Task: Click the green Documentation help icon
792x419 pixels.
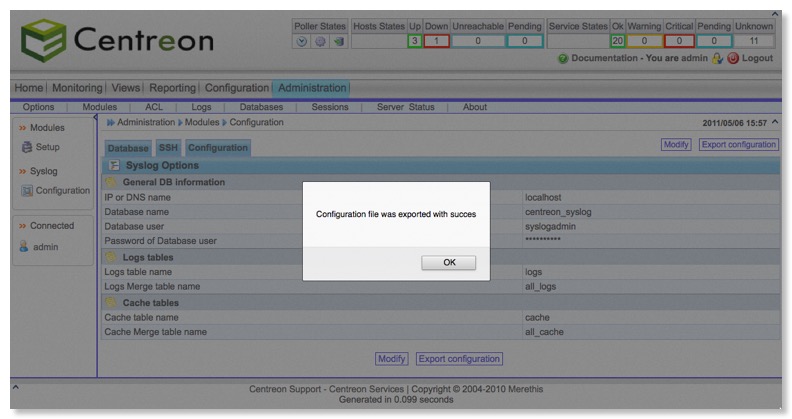Action: (563, 59)
